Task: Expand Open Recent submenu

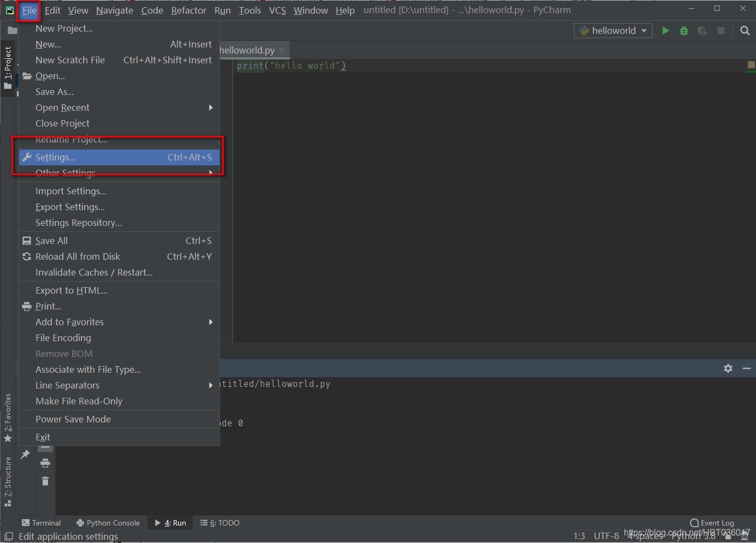Action: [x=119, y=108]
